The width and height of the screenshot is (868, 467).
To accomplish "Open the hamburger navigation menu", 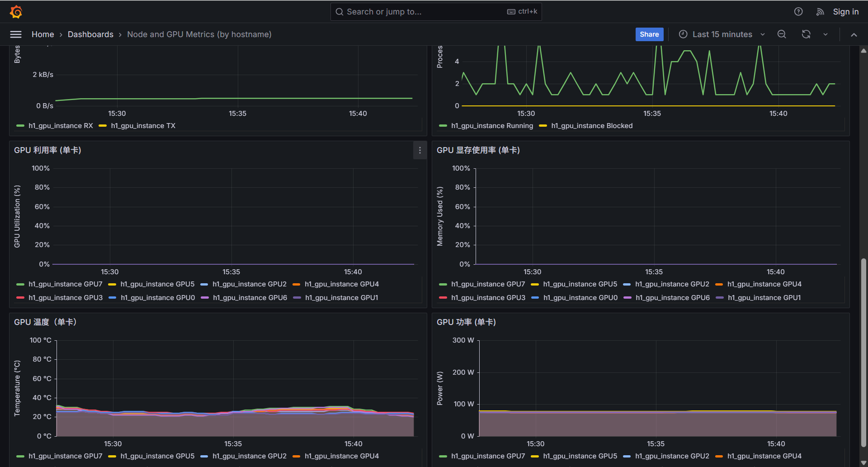I will [16, 34].
